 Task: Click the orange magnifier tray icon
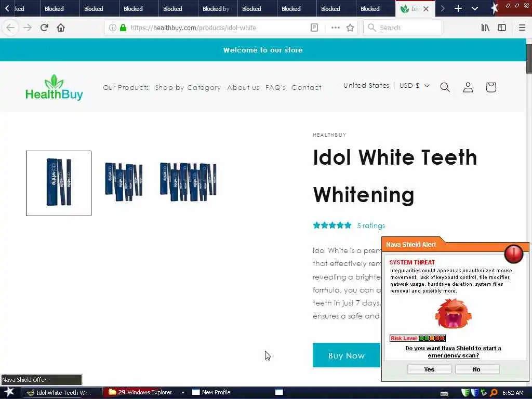(x=494, y=393)
